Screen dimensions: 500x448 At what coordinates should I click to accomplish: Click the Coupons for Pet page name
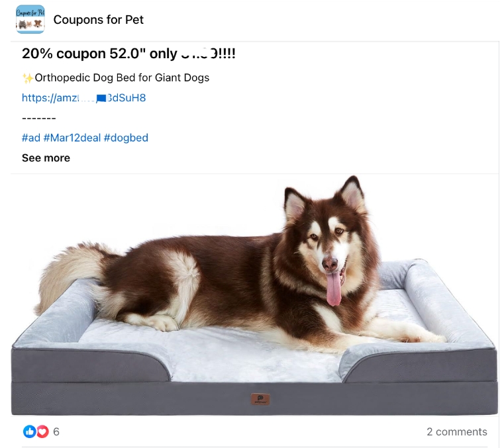pyautogui.click(x=99, y=20)
